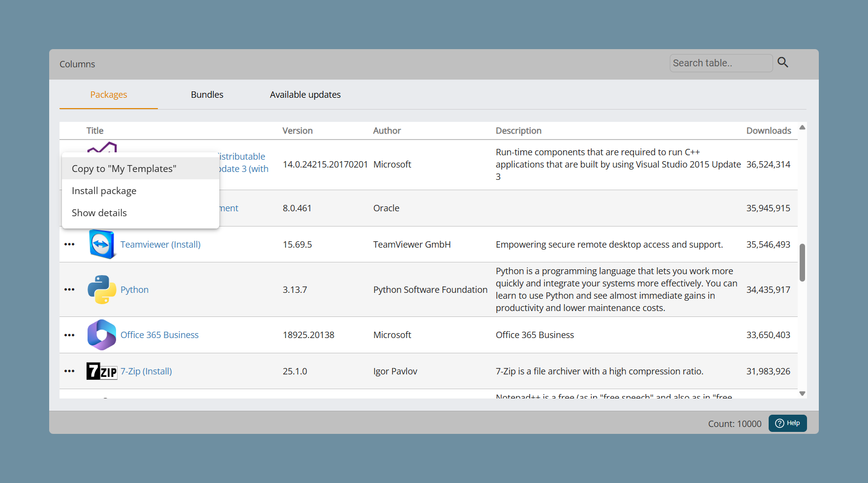Open the Python row three-dots menu
The width and height of the screenshot is (868, 483).
tap(69, 289)
